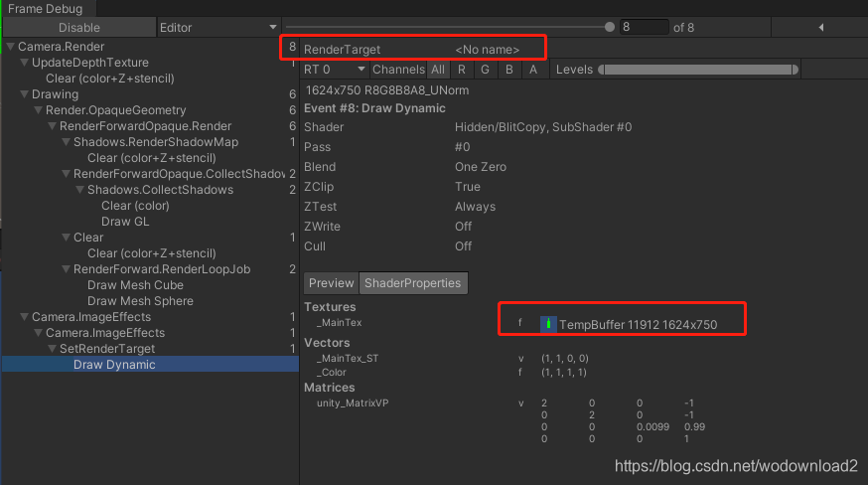The height and width of the screenshot is (485, 868).
Task: Click the _MainTex texture property label
Action: pos(340,323)
